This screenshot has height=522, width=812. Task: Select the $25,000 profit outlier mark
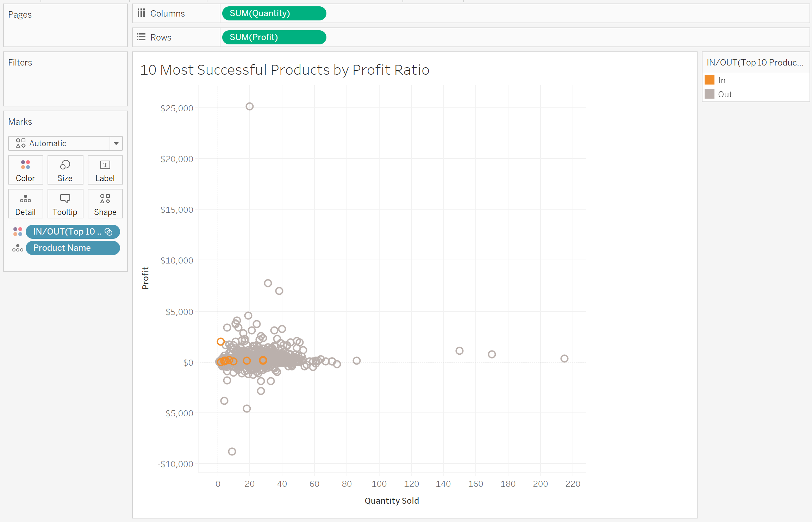(250, 106)
